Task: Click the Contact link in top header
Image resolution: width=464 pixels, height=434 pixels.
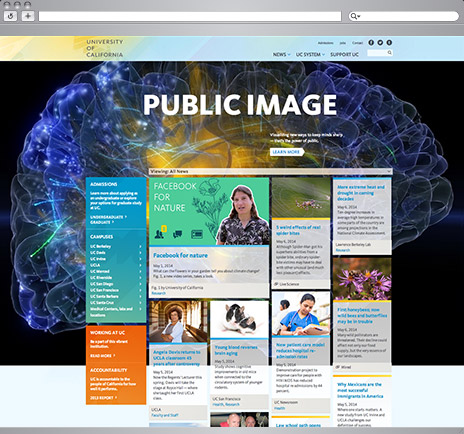Action: pos(357,43)
